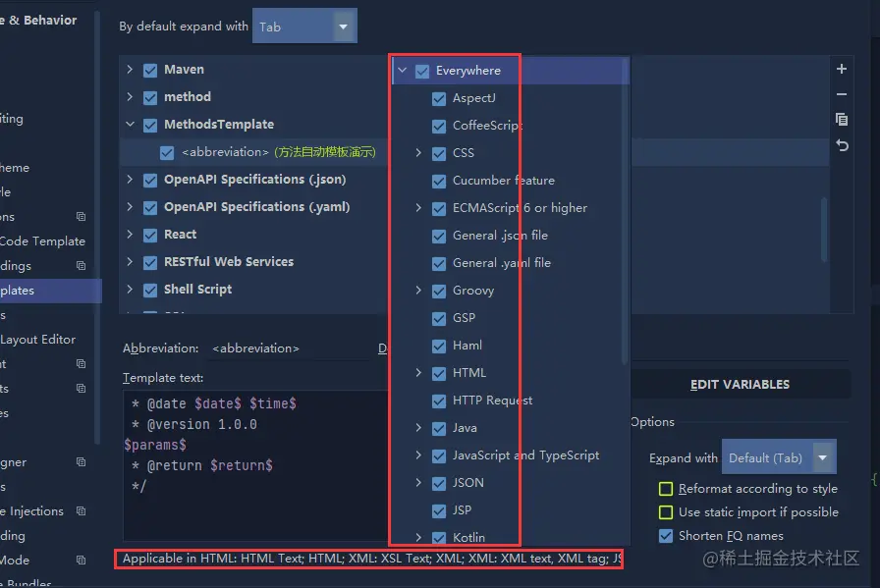
Task: Expand the JSON context node
Action: click(418, 483)
